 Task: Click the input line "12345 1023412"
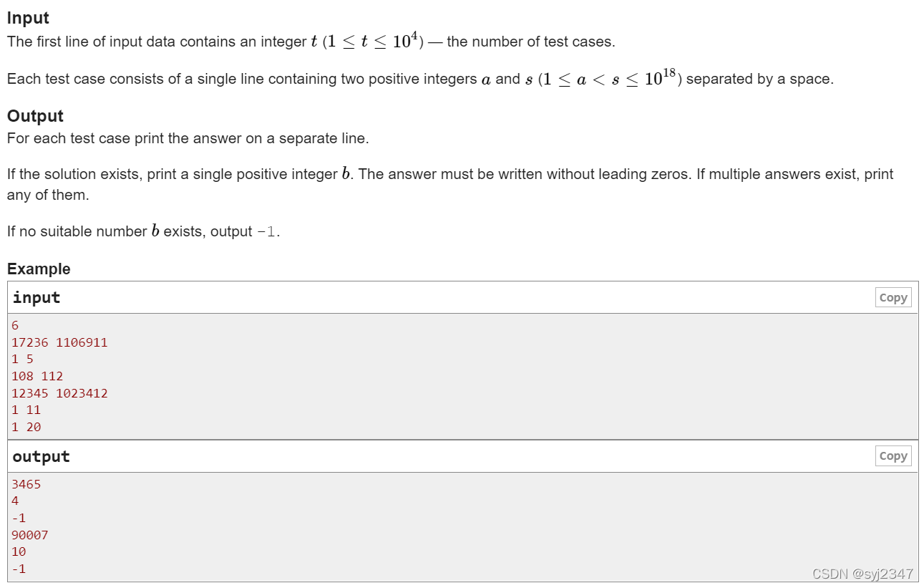pyautogui.click(x=59, y=393)
